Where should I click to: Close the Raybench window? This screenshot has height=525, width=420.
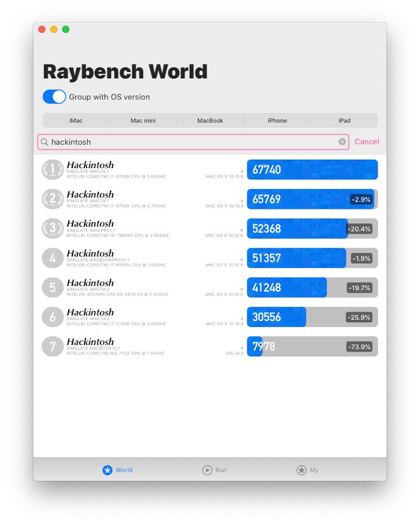click(x=42, y=29)
